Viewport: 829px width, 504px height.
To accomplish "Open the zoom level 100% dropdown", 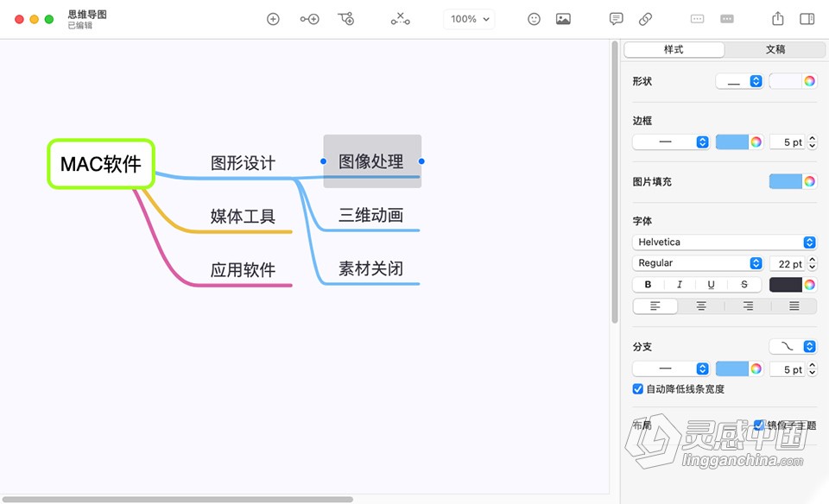I will tap(469, 18).
